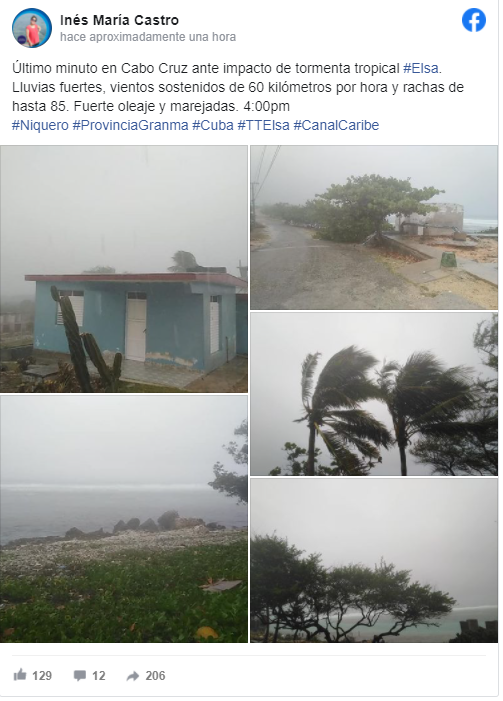
Task: Open the wet road and tree photo
Action: click(374, 228)
